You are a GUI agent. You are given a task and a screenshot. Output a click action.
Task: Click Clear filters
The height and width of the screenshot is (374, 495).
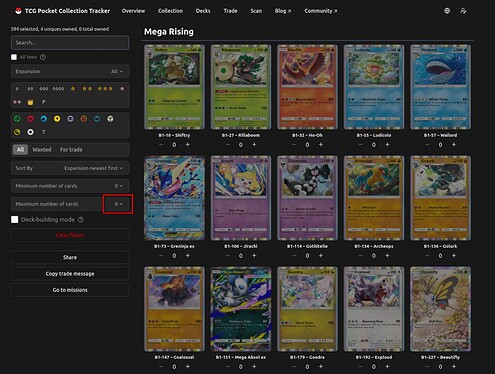coord(70,235)
